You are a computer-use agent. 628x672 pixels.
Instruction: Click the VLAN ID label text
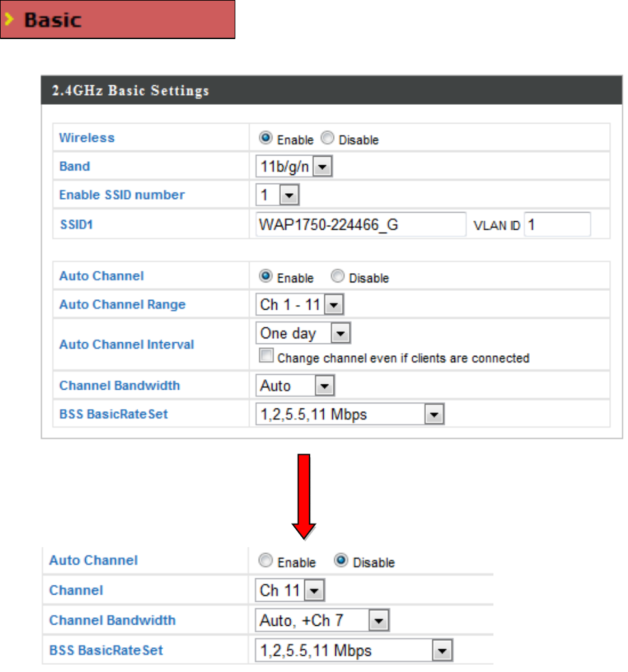497,226
